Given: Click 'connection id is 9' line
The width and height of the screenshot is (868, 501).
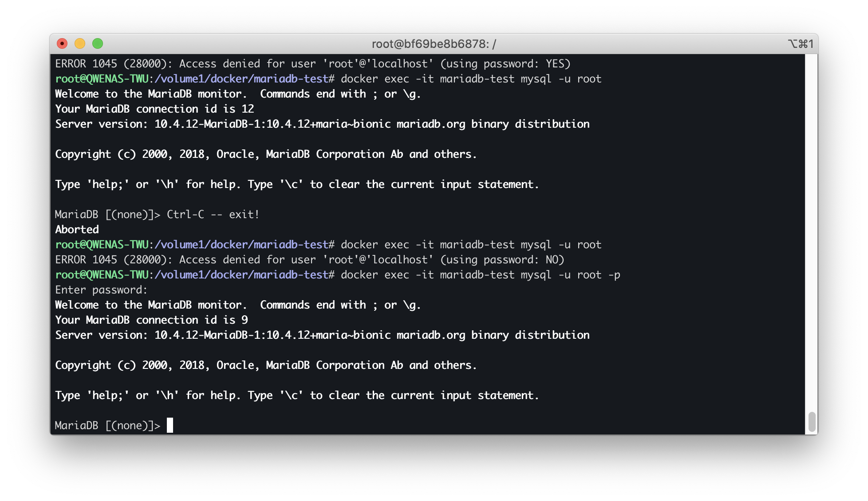Looking at the screenshot, I should pyautogui.click(x=151, y=320).
